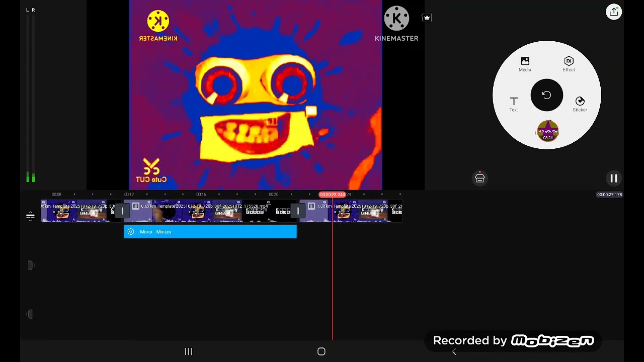Viewport: 644px width, 362px height.
Task: Tap the transition marker before 0.6x clip
Action: (x=122, y=211)
